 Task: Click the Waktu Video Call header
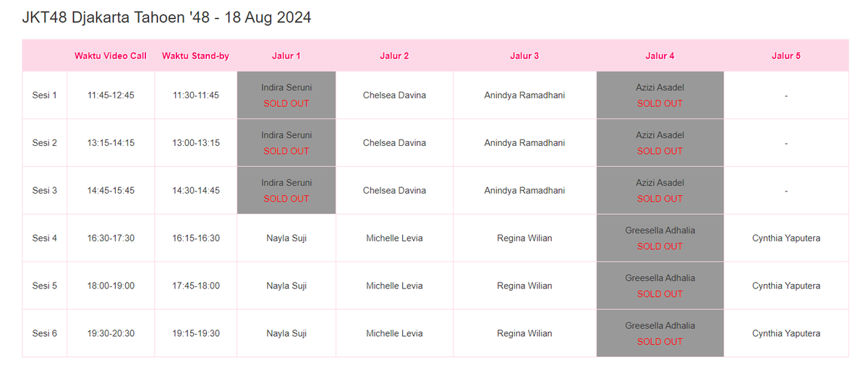point(111,56)
